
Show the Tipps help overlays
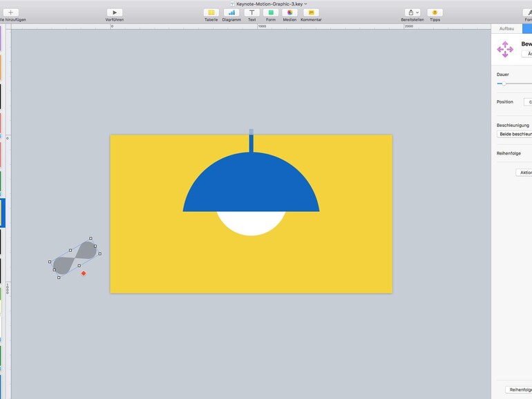[x=435, y=12]
